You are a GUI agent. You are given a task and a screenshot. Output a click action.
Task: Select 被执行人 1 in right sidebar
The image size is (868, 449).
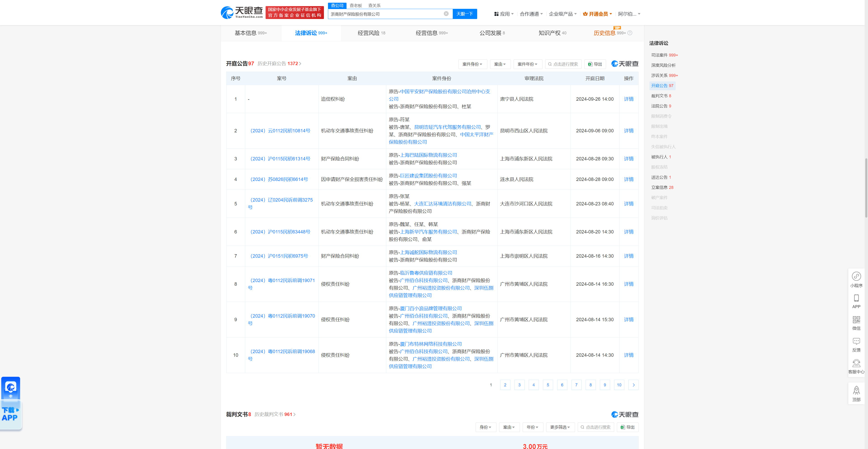click(661, 157)
